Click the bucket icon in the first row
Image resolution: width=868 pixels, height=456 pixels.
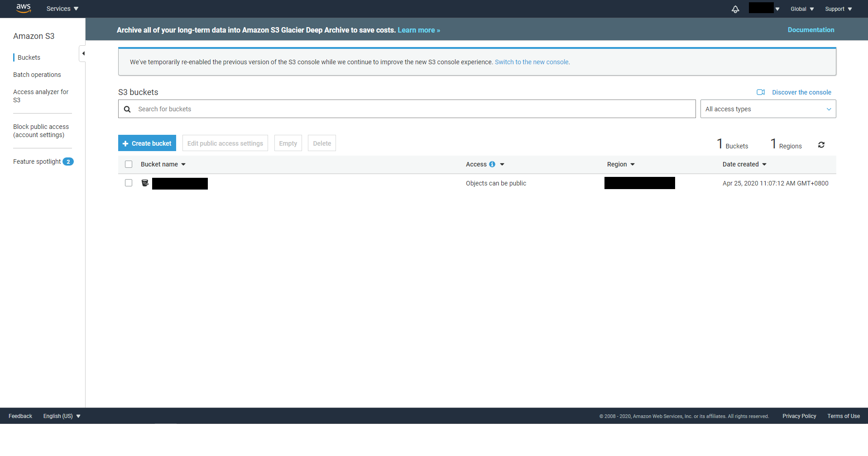click(145, 183)
